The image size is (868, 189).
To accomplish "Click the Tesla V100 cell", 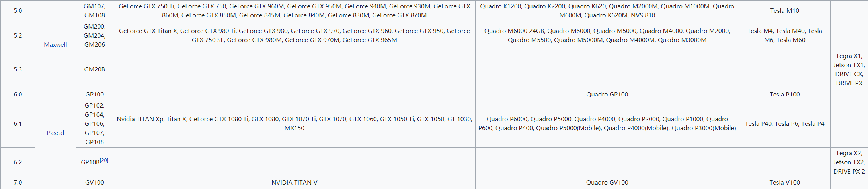I will 784,183.
